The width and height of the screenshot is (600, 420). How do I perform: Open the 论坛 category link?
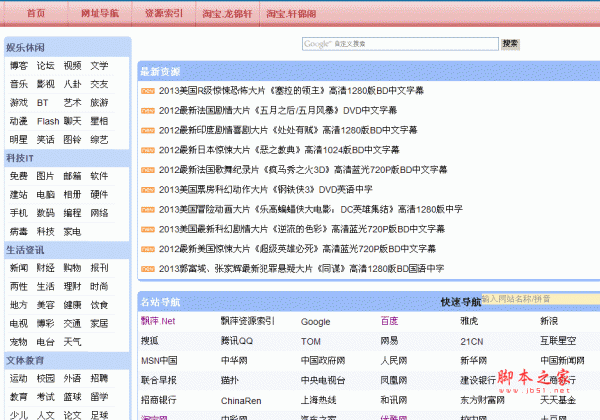[46, 66]
